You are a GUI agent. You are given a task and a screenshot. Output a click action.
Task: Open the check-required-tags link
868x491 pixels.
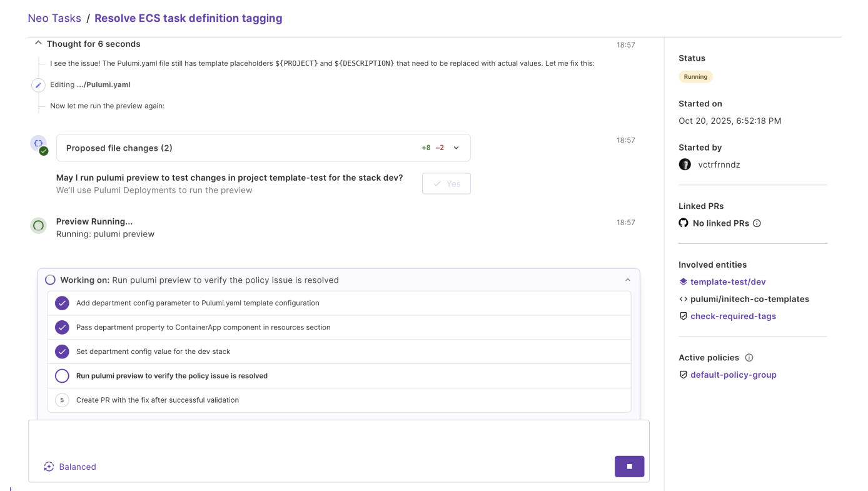click(x=733, y=316)
